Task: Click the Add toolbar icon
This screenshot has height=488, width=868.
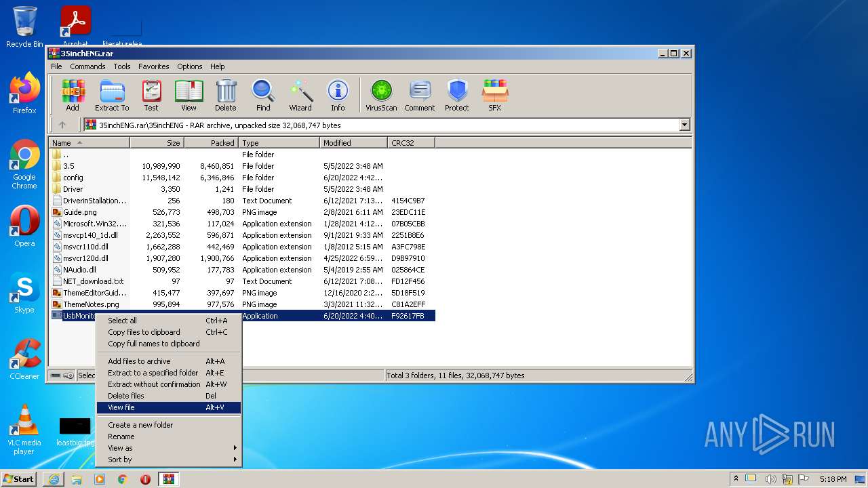Action: 73,95
